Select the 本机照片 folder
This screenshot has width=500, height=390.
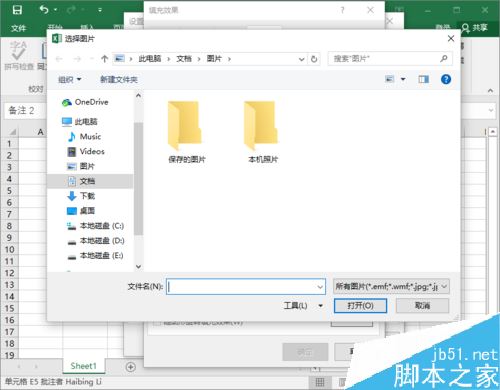pyautogui.click(x=263, y=132)
